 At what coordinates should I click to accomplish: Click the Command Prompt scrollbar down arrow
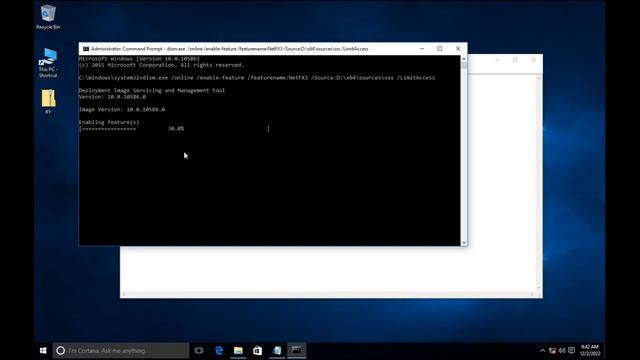[464, 243]
